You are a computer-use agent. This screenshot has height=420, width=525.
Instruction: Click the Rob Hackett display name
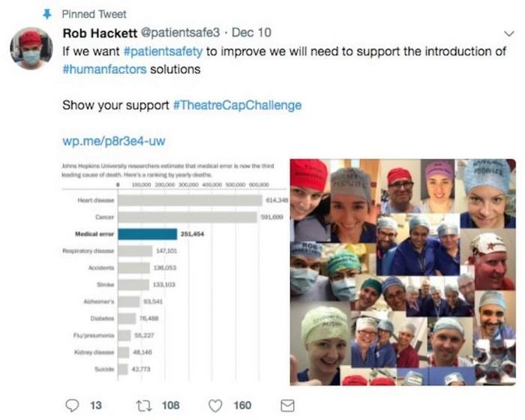(99, 33)
